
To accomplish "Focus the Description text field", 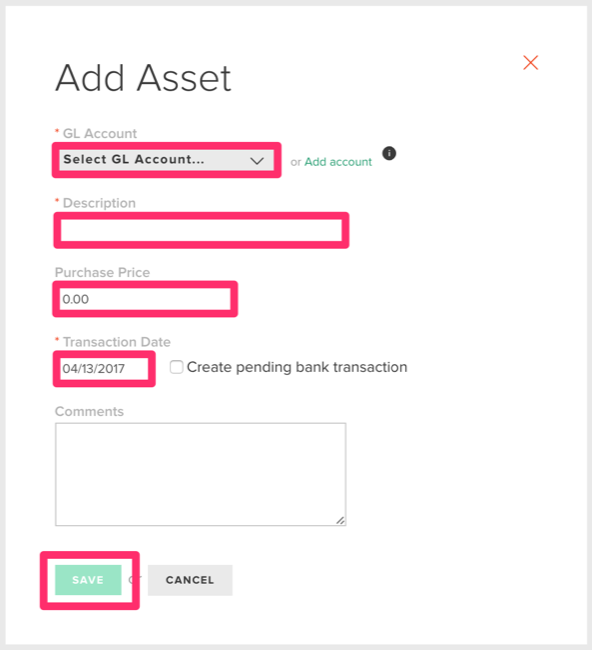I will (x=201, y=230).
